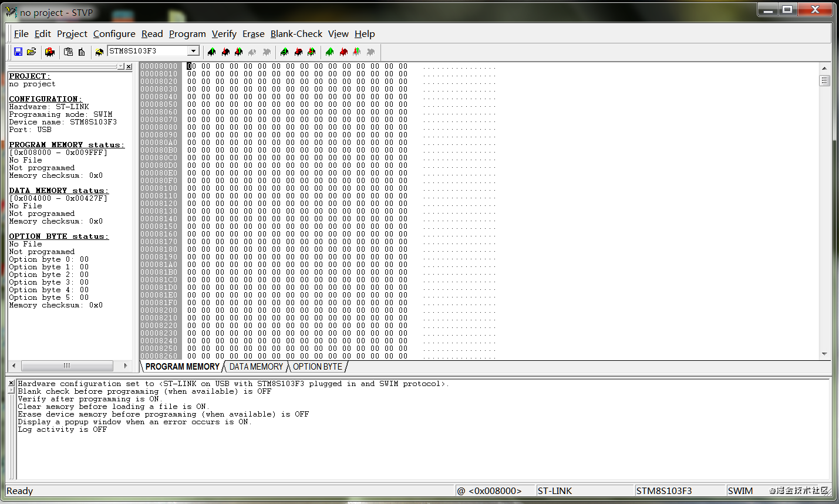Save the current file via toolbar icon

coord(18,52)
